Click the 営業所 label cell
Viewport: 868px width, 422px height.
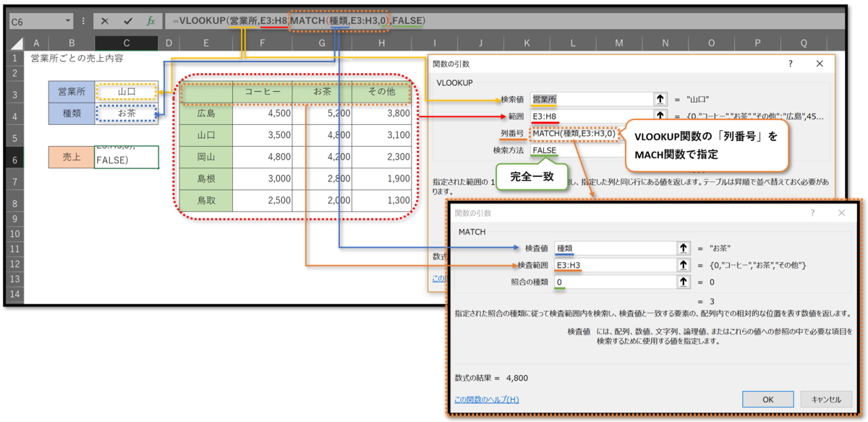click(72, 92)
